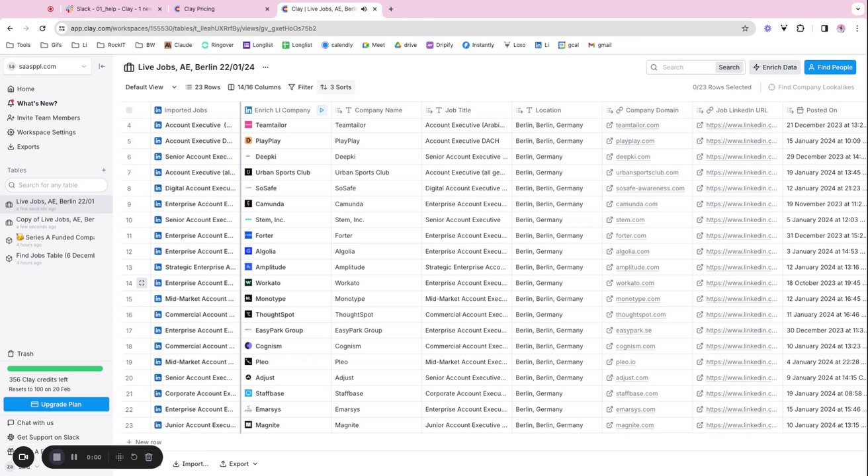Switch to the Slack 01_help browser tab

tap(113, 9)
